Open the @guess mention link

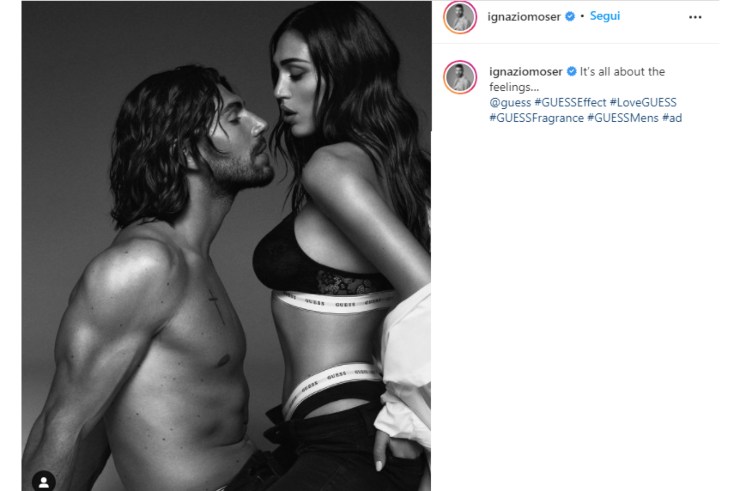tap(510, 102)
